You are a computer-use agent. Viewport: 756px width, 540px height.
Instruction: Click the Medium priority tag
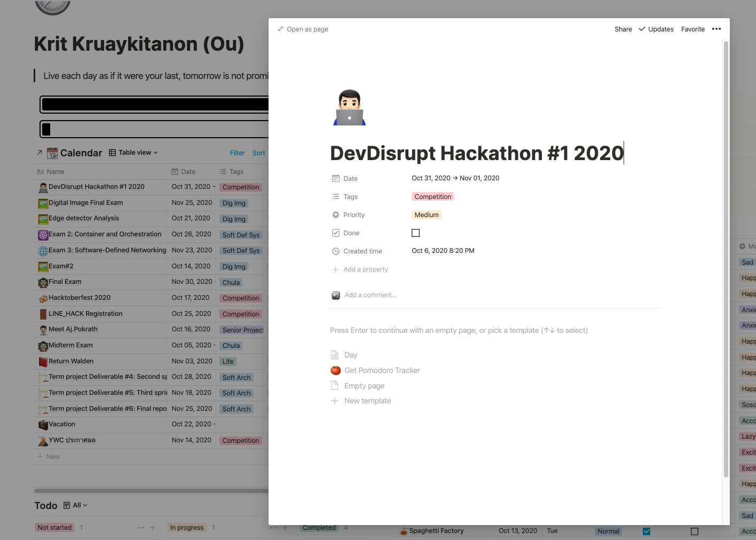tap(427, 215)
